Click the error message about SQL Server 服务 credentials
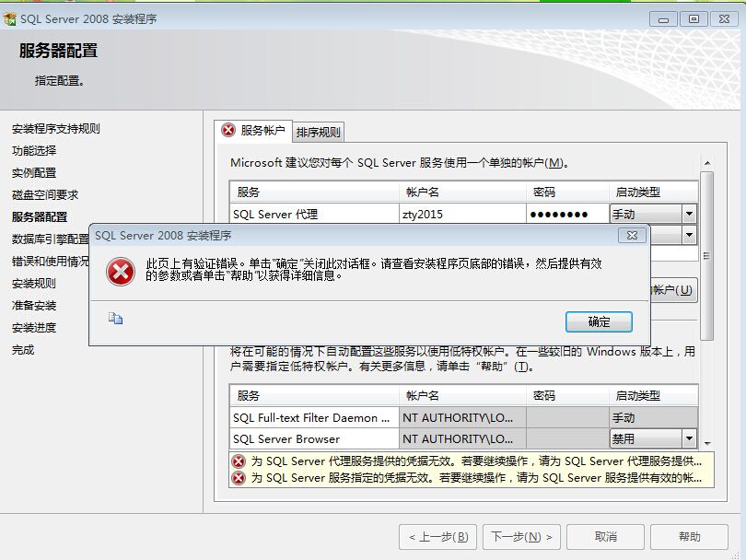The image size is (746, 560). click(476, 478)
